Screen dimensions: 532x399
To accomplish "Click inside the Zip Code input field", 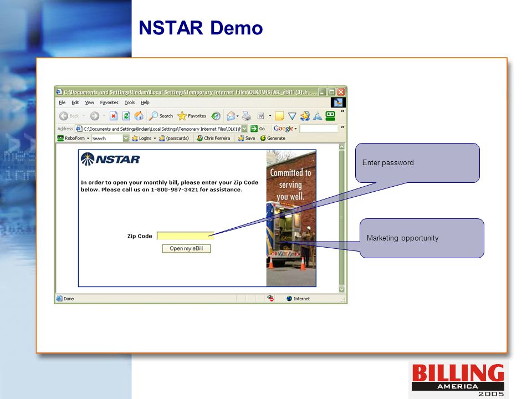I will click(185, 236).
